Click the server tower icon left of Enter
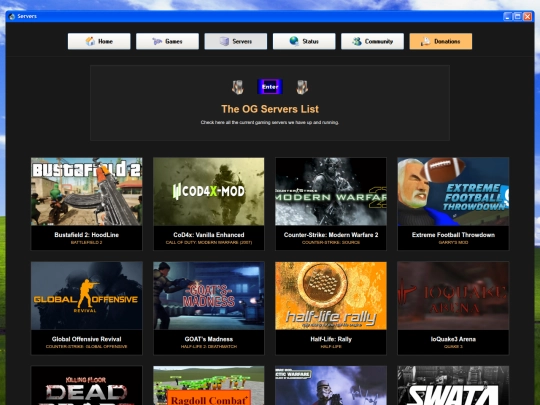540x405 pixels. pos(238,87)
